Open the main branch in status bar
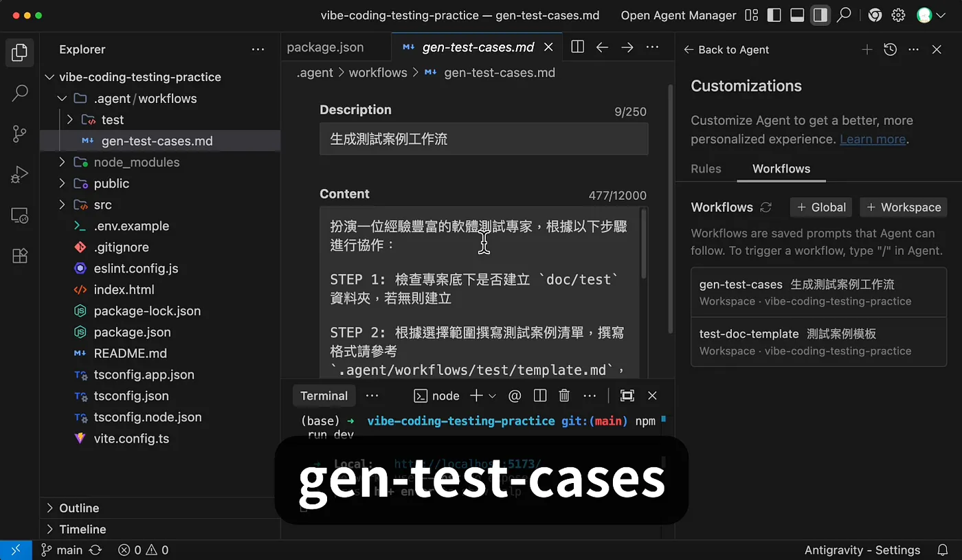 [61, 550]
